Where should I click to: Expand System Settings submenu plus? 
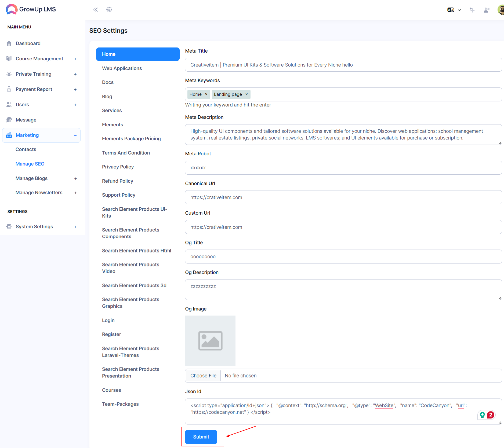[x=75, y=227]
